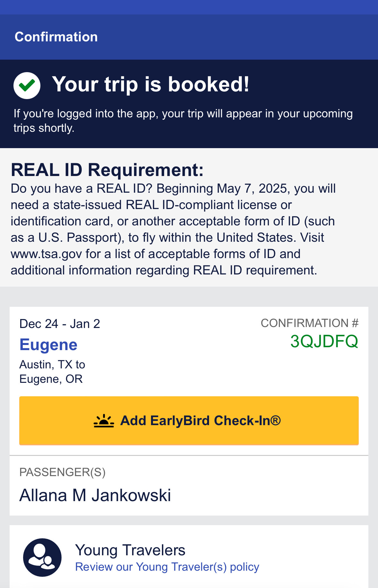Click the Young Travelers circular icon

pyautogui.click(x=42, y=558)
